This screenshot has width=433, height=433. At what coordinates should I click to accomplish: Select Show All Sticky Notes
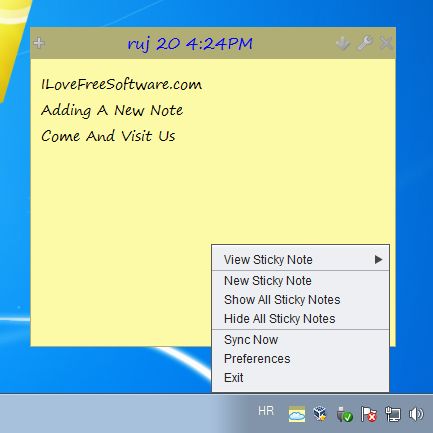click(300, 300)
